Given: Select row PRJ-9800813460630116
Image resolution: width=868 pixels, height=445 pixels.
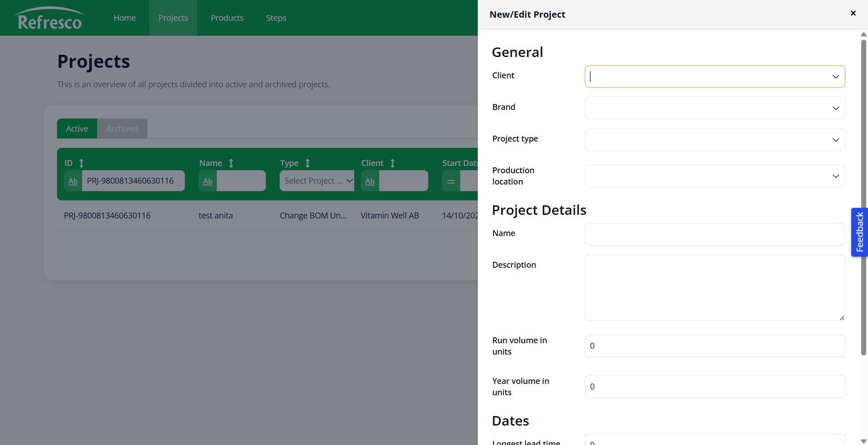Looking at the screenshot, I should 267,216.
